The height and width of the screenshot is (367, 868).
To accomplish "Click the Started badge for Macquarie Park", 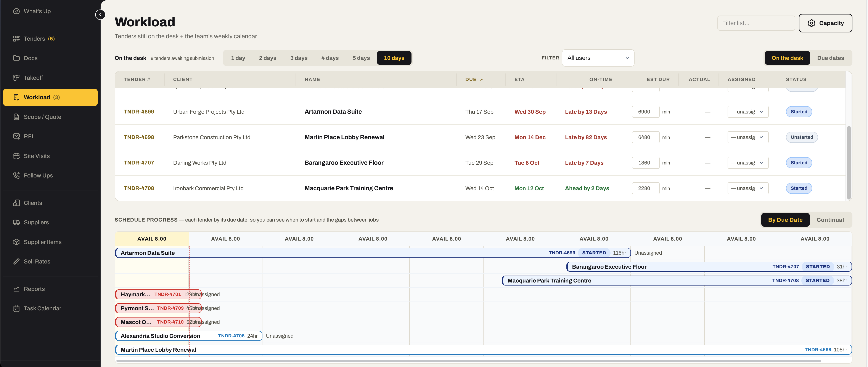I will point(799,188).
